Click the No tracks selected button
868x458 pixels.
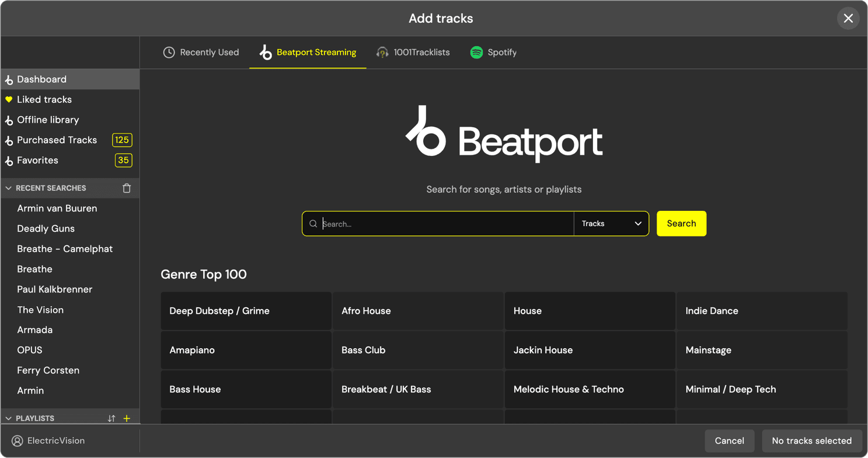point(811,440)
